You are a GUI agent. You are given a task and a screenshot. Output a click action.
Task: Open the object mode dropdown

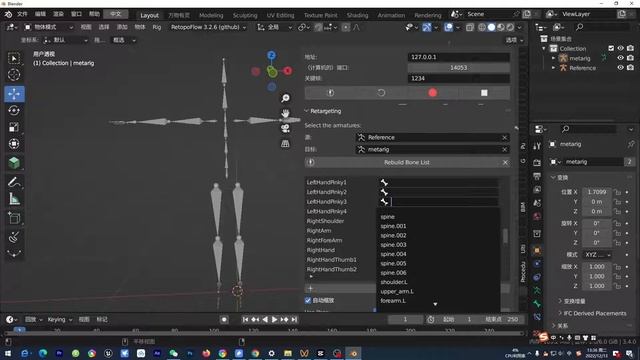click(49, 27)
